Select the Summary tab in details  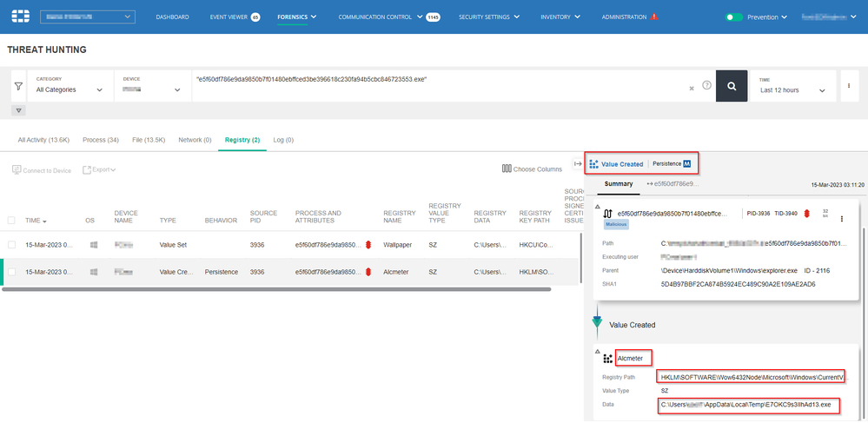point(619,183)
